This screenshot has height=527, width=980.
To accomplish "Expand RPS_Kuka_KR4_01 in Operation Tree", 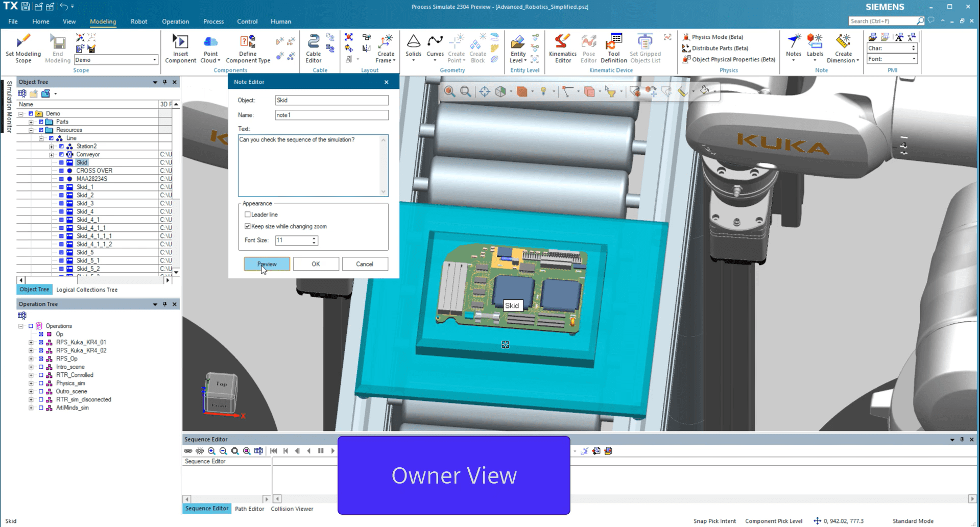I will 31,342.
